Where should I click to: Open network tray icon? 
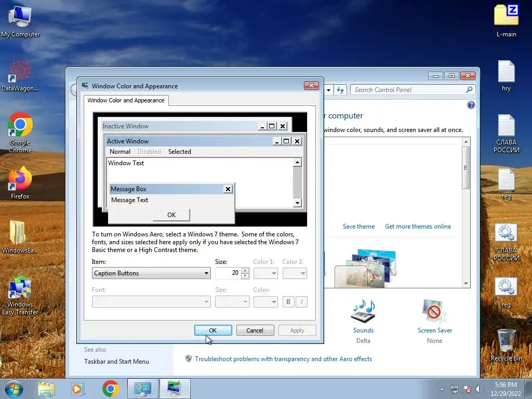pos(454,389)
